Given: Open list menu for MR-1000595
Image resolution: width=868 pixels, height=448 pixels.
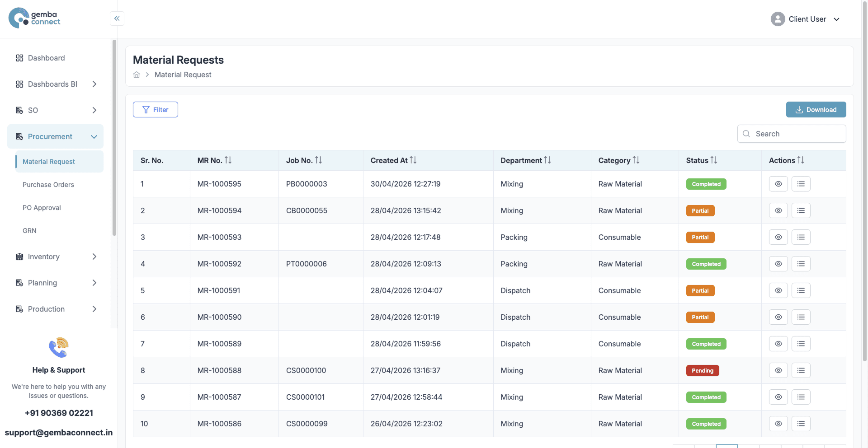Looking at the screenshot, I should click(x=801, y=184).
